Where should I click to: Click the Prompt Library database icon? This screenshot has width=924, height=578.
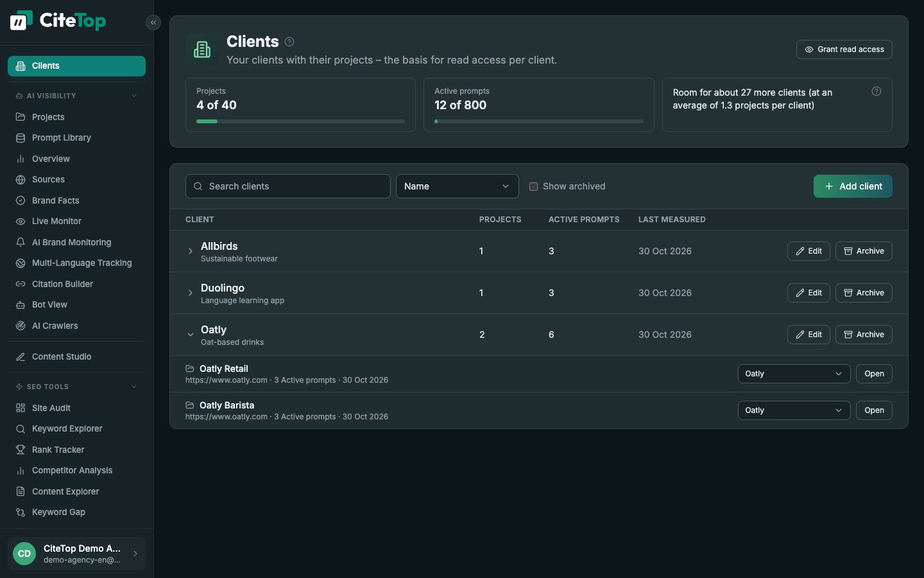coord(21,138)
